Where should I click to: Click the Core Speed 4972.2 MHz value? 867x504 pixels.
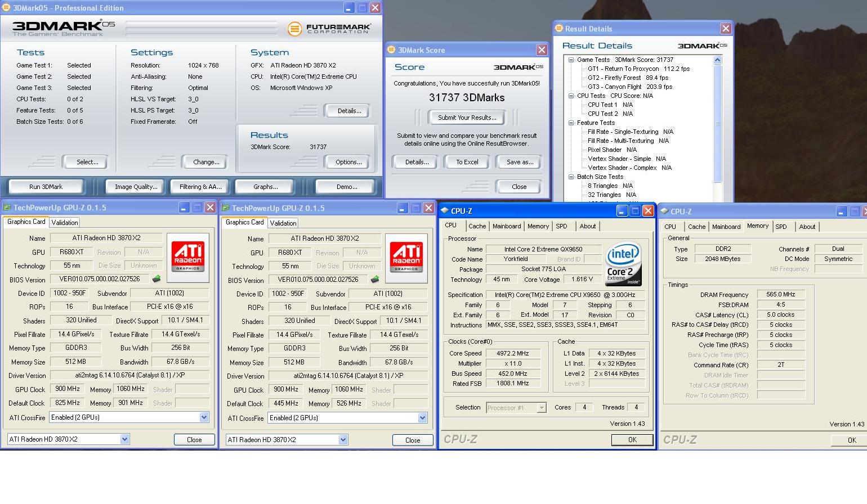[x=512, y=353]
